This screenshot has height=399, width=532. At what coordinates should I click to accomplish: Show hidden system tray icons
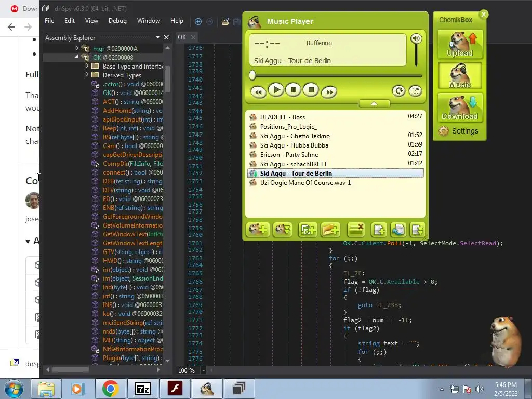click(x=442, y=390)
